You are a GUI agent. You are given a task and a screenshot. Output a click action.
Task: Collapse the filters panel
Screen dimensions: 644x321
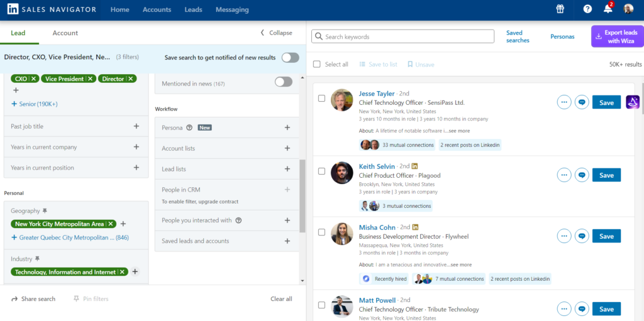point(277,33)
